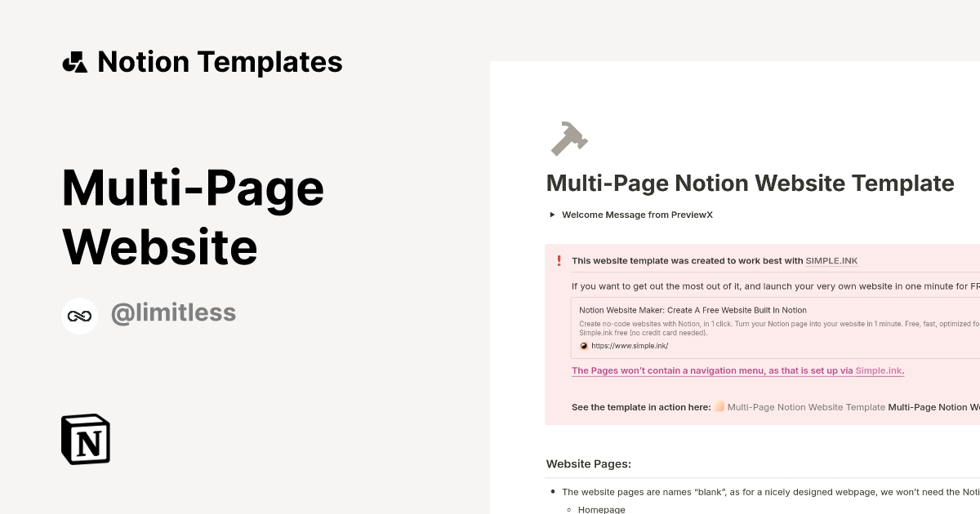Image resolution: width=980 pixels, height=514 pixels.
Task: Open the https://www.simple.ink/ bookmark card
Action: point(630,345)
